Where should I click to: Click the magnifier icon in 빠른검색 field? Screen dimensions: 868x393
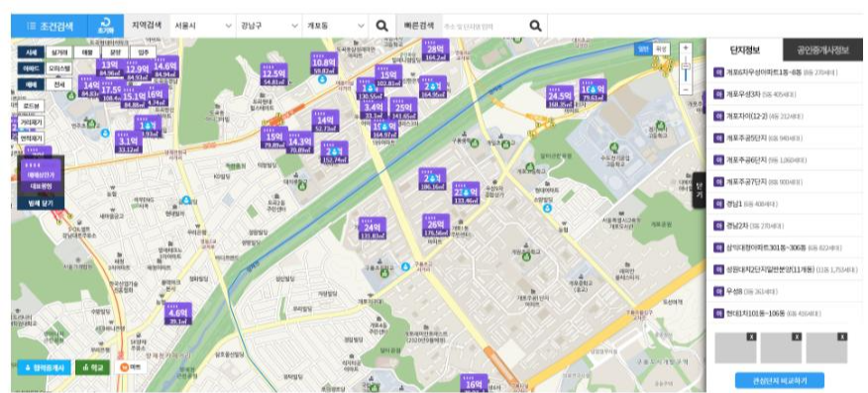(x=535, y=26)
